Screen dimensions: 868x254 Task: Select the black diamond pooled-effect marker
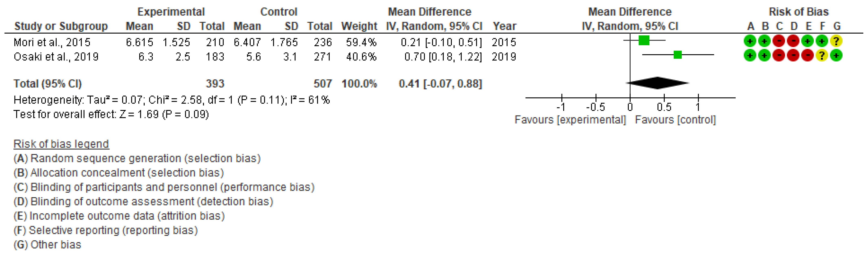[657, 83]
